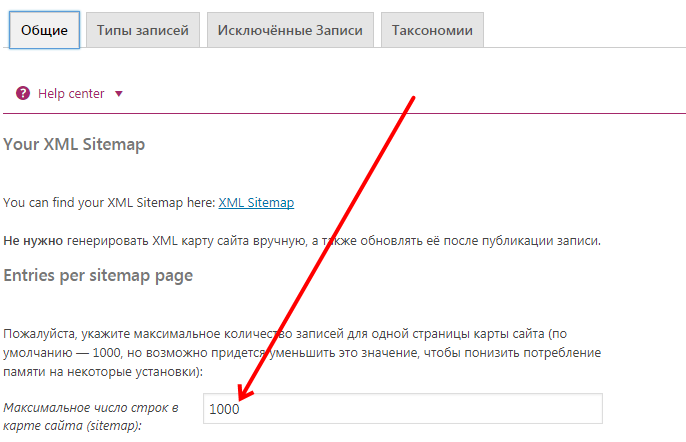Select the Исключённые Записи tab
Viewport: 686px width, 442px height.
(291, 30)
